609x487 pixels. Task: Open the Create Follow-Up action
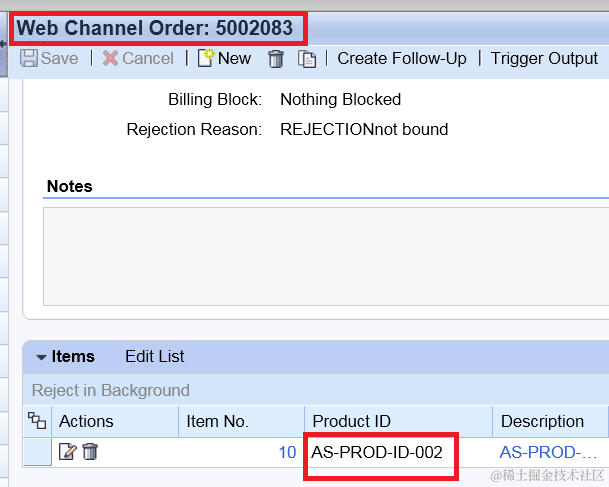coord(402,58)
